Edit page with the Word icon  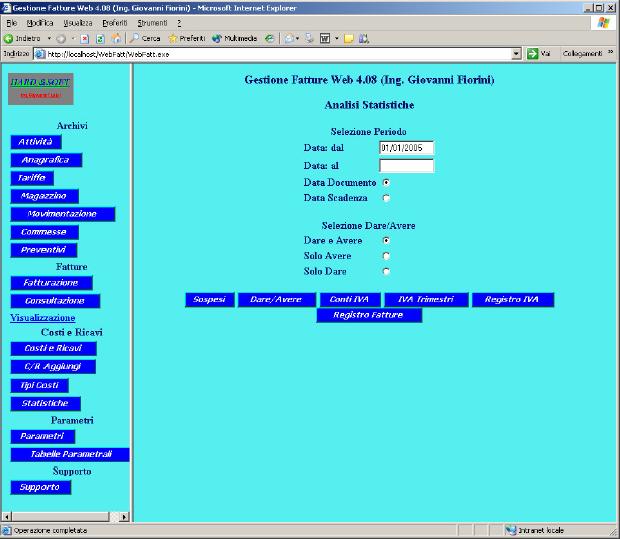[325, 38]
